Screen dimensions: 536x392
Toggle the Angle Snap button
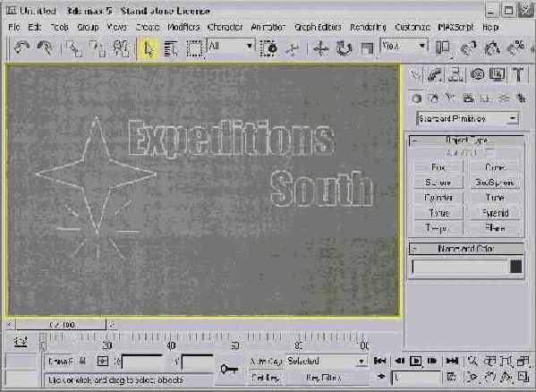click(492, 48)
